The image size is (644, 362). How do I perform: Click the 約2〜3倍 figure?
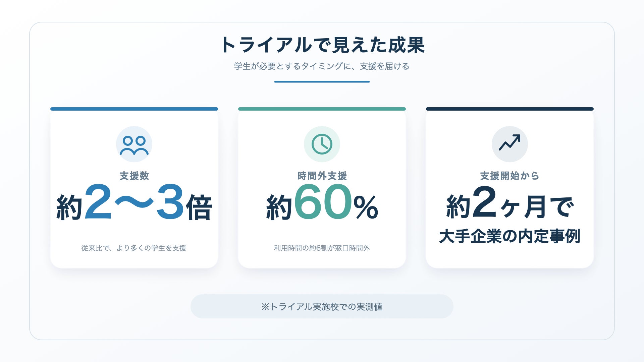click(x=134, y=203)
